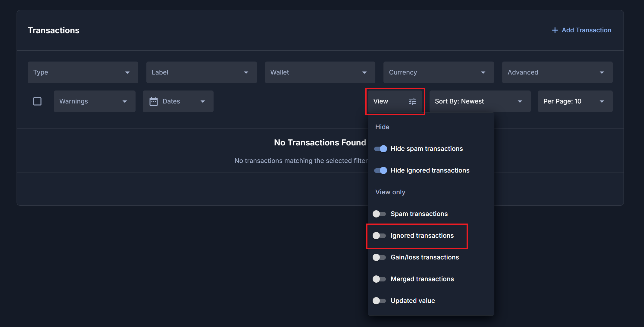This screenshot has height=327, width=644.
Task: Turn off Hide ignored transactions switch
Action: pyautogui.click(x=380, y=170)
